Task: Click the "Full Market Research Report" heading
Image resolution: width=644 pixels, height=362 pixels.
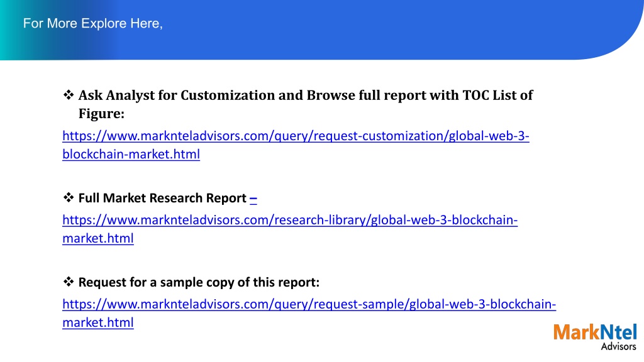Action: pyautogui.click(x=162, y=198)
